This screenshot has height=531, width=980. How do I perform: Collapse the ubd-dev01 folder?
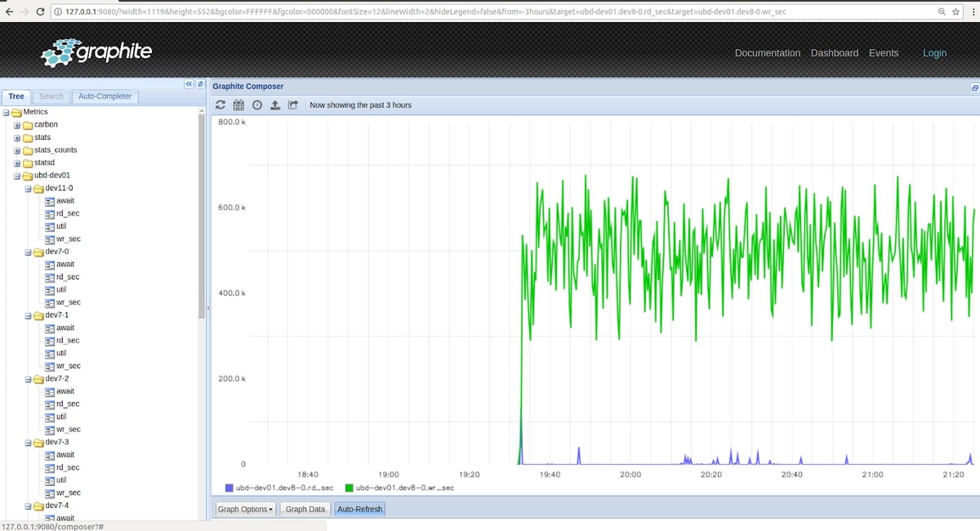[17, 176]
